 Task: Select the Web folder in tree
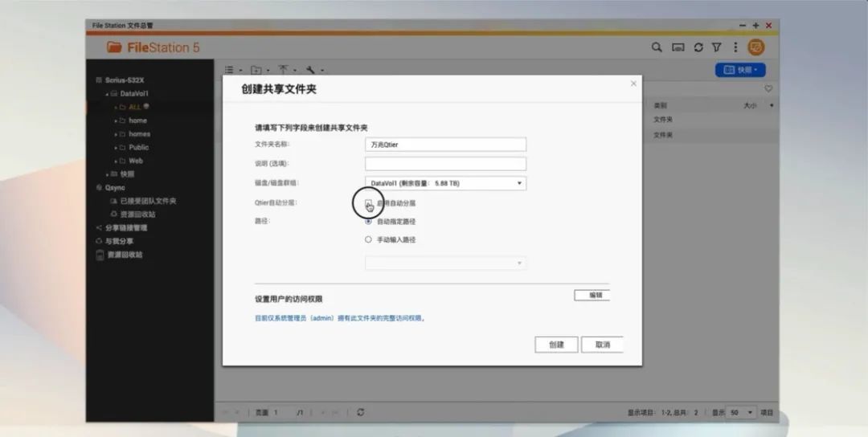point(136,161)
